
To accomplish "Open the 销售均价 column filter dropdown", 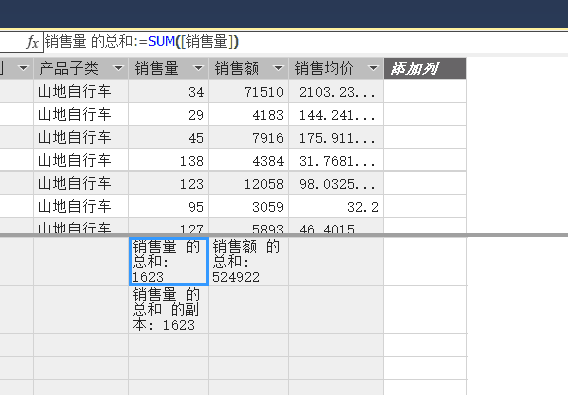I will click(373, 68).
